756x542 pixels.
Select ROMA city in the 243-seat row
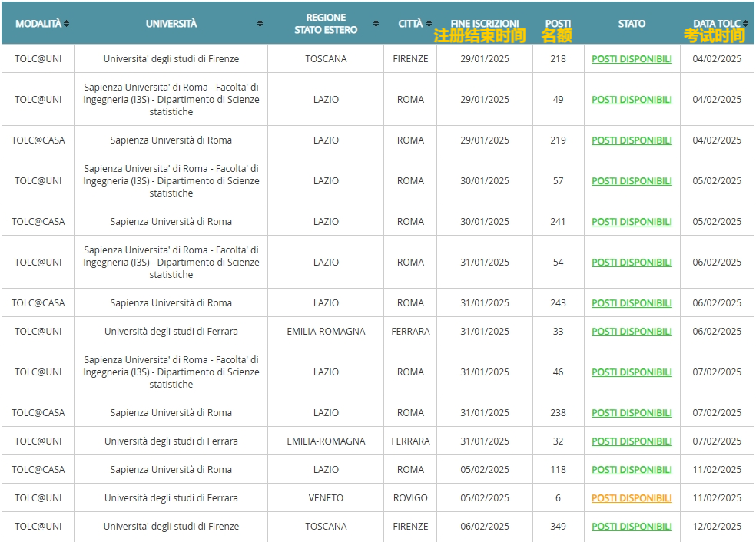pyautogui.click(x=410, y=303)
